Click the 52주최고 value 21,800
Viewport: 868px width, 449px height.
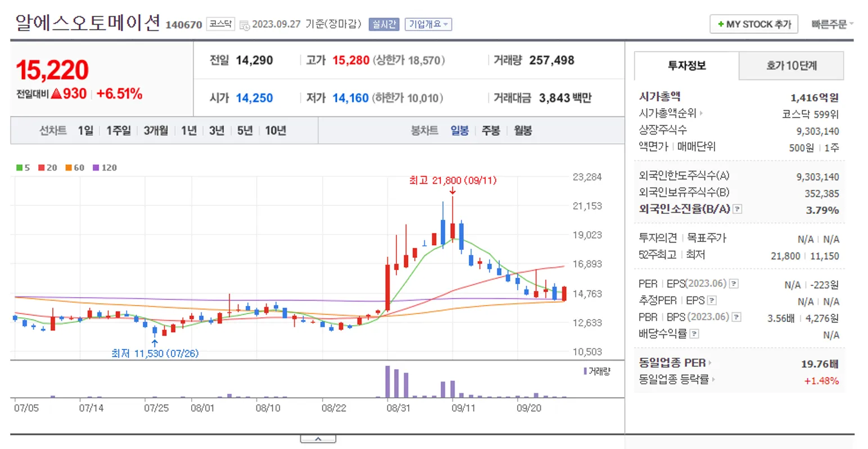tap(785, 256)
